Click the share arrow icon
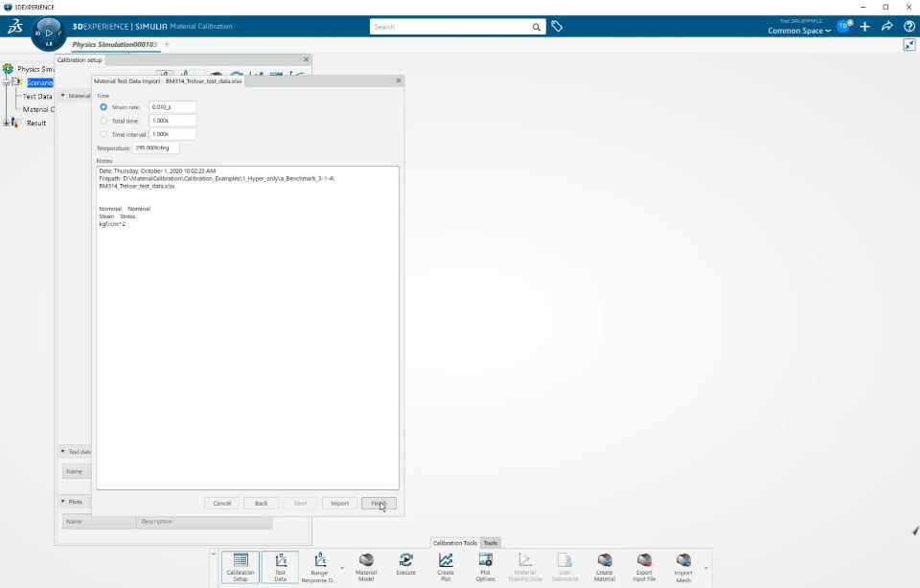This screenshot has width=920, height=588. tap(887, 27)
